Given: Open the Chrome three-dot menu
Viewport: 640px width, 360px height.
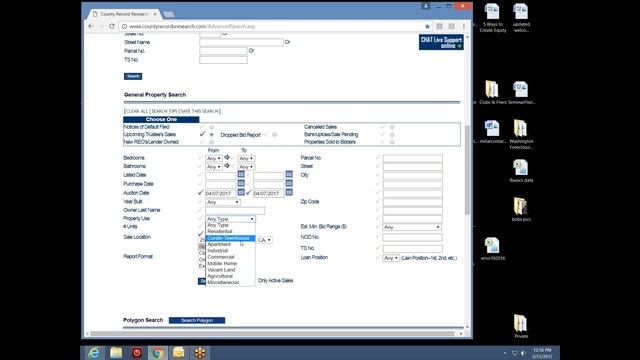Looking at the screenshot, I should [x=464, y=26].
